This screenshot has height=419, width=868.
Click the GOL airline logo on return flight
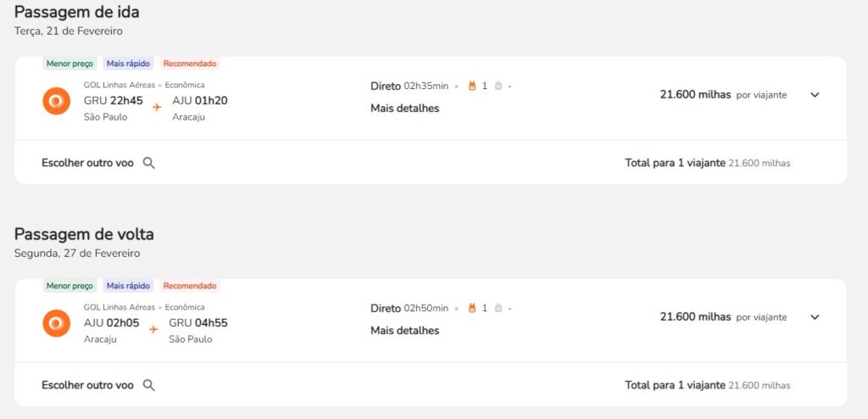pos(57,323)
